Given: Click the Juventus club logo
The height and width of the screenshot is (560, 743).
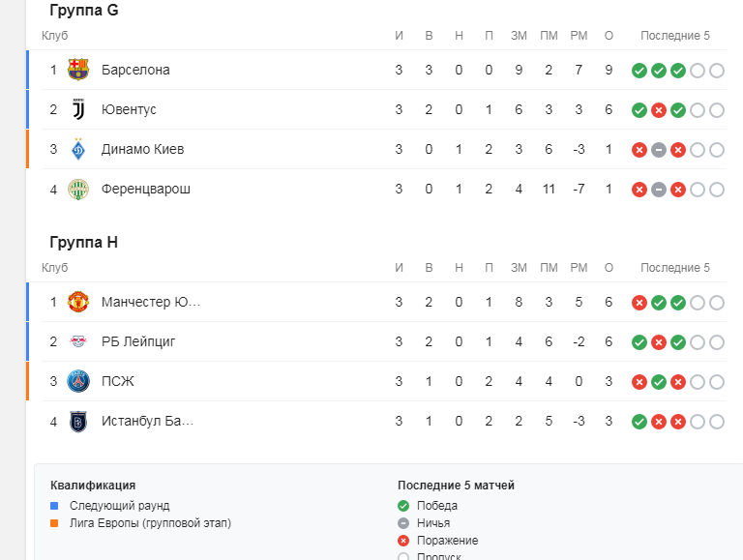Looking at the screenshot, I should pyautogui.click(x=78, y=109).
